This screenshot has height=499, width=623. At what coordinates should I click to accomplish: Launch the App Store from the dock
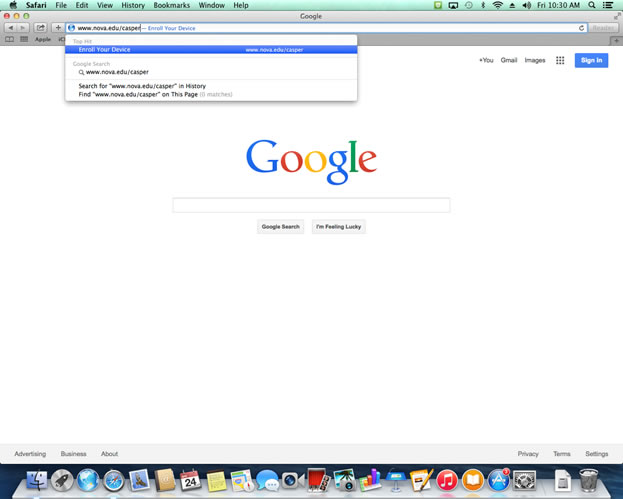pos(499,481)
